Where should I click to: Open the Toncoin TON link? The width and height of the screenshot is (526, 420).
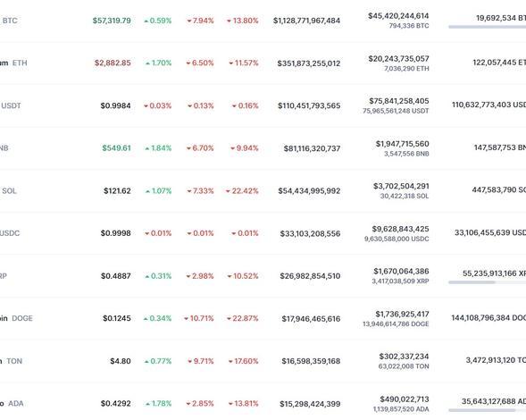click(11, 361)
